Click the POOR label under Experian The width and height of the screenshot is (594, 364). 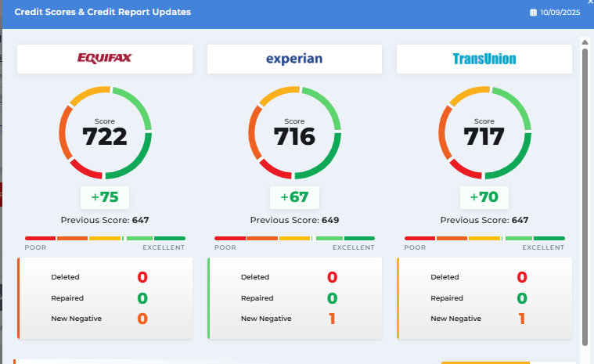pos(225,247)
